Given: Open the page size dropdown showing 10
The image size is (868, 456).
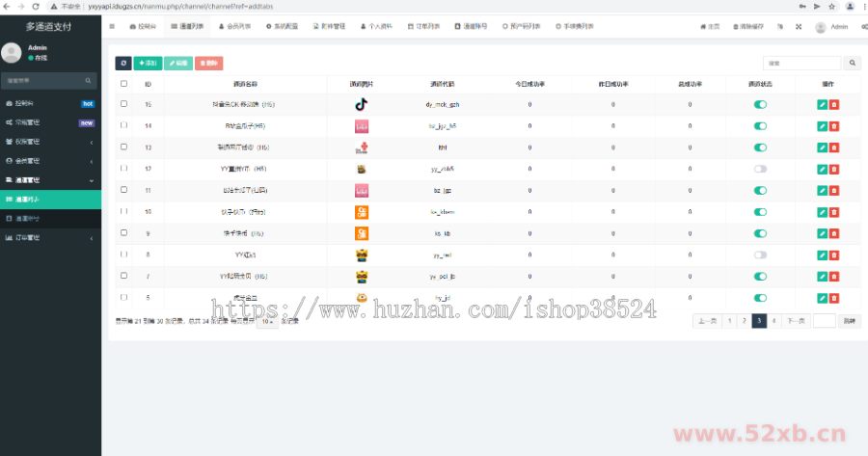Looking at the screenshot, I should click(267, 321).
